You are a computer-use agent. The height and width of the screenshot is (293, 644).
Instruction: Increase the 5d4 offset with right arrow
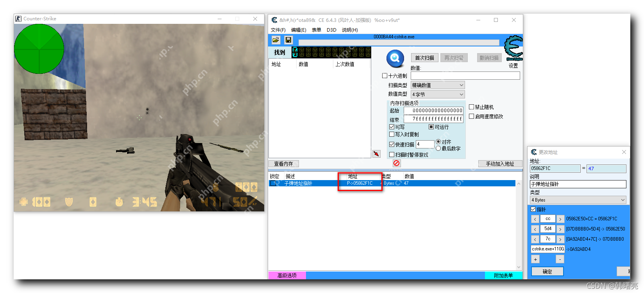[560, 229]
